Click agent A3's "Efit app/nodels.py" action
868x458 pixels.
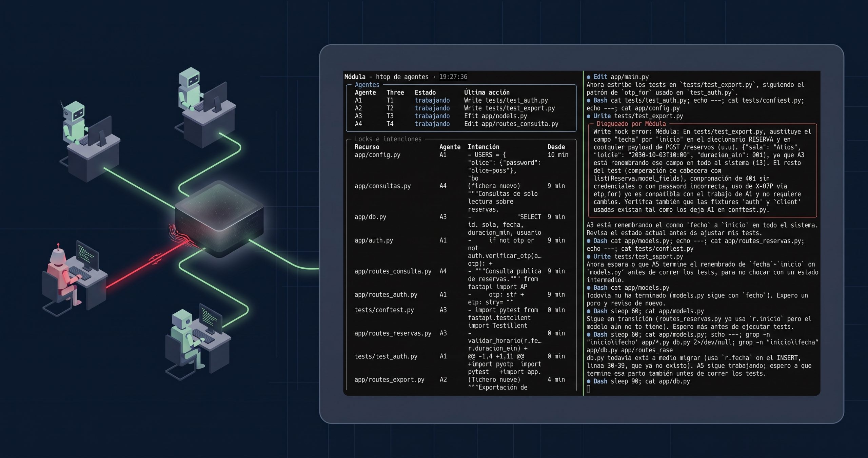click(x=495, y=116)
